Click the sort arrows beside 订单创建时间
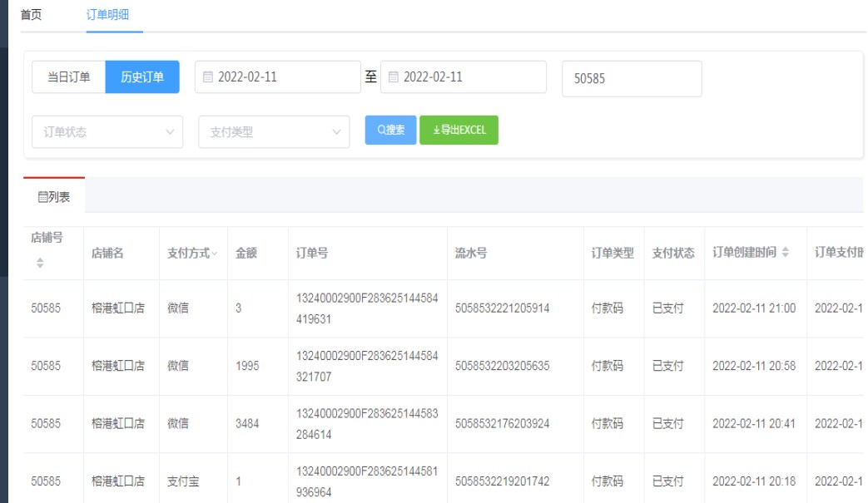Image resolution: width=868 pixels, height=503 pixels. point(785,253)
